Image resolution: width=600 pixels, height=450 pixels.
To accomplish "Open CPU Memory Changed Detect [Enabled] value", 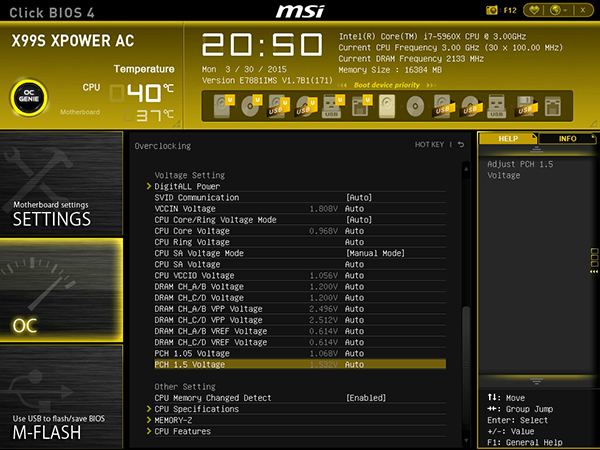I will tap(366, 398).
